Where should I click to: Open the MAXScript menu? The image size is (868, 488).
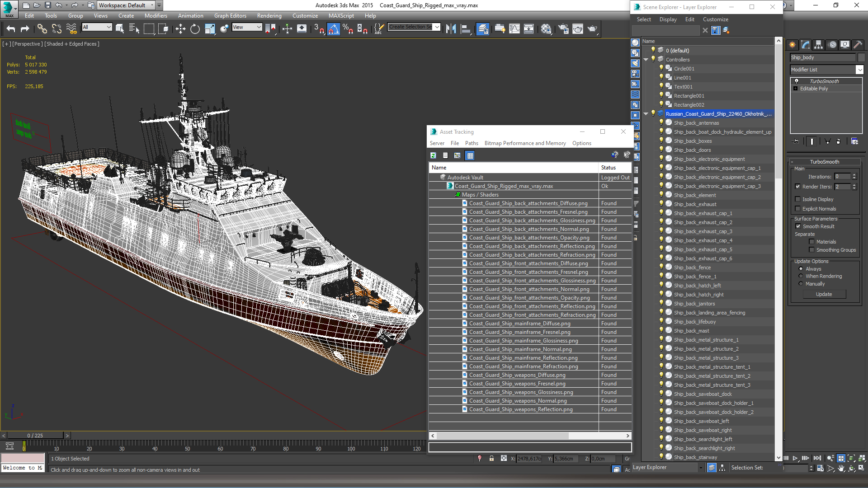coord(341,16)
